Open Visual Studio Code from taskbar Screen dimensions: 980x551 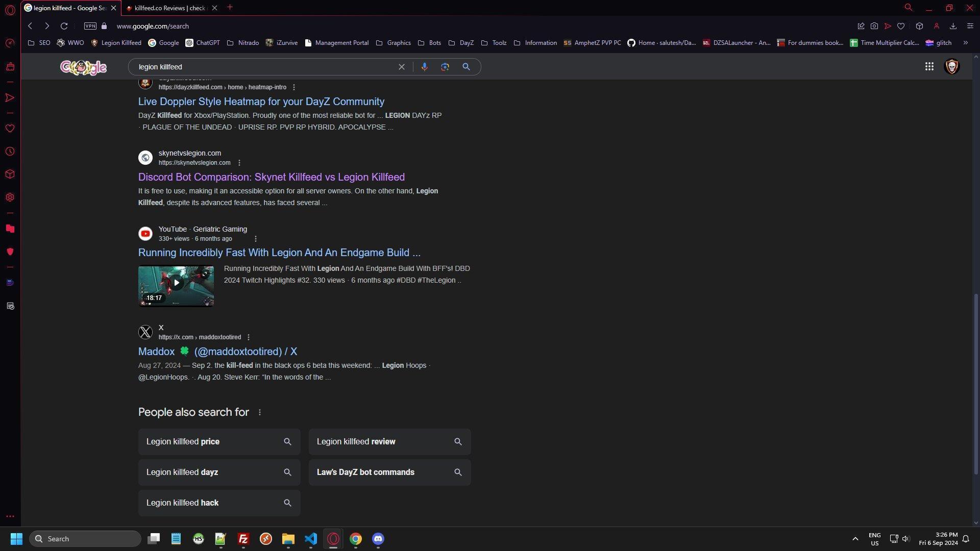tap(311, 539)
